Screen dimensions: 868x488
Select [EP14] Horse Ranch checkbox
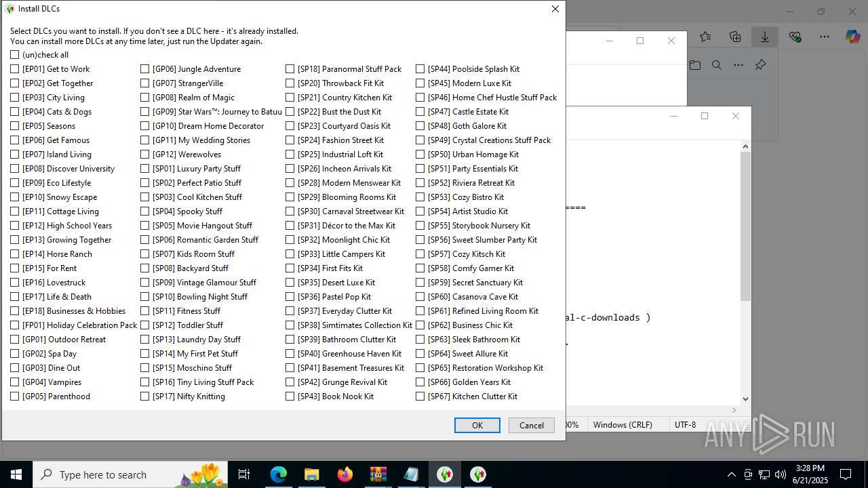[x=15, y=254]
